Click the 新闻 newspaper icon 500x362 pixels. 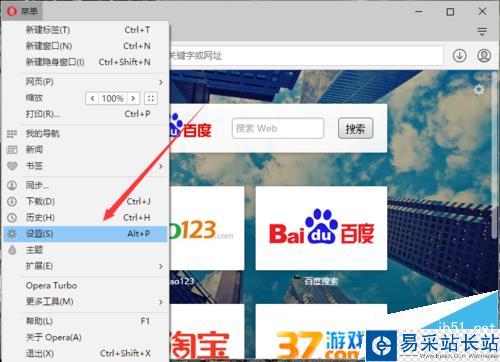click(12, 150)
